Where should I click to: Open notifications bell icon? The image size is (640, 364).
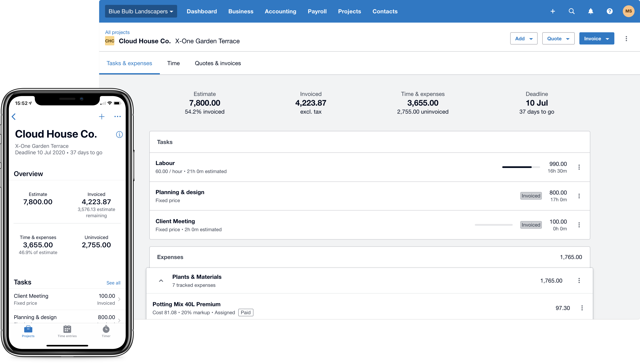pyautogui.click(x=591, y=11)
